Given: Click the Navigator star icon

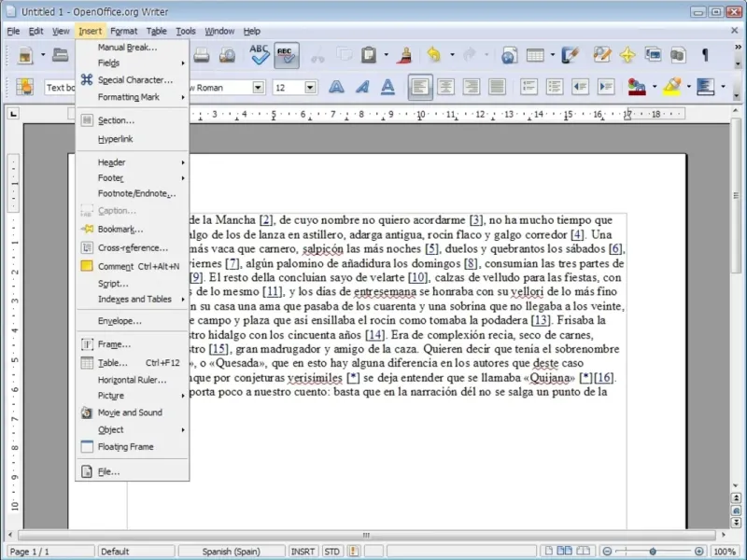Looking at the screenshot, I should click(627, 55).
